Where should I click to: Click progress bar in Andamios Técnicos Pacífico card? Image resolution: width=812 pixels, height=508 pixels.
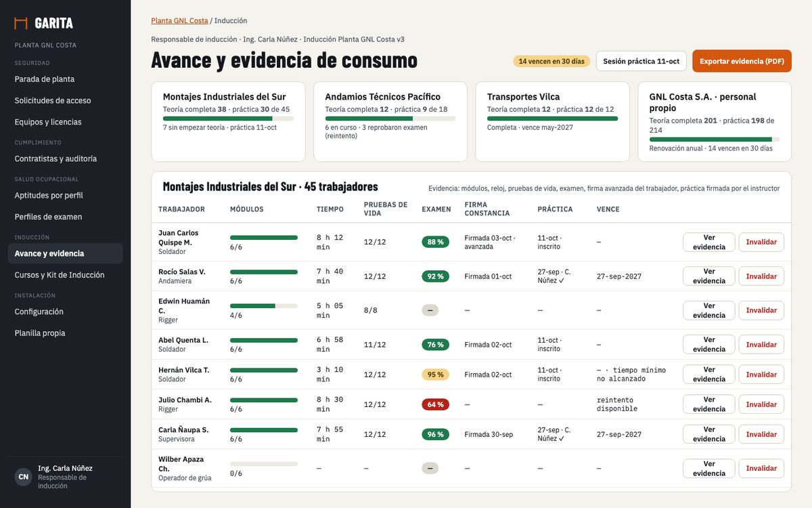click(390, 119)
